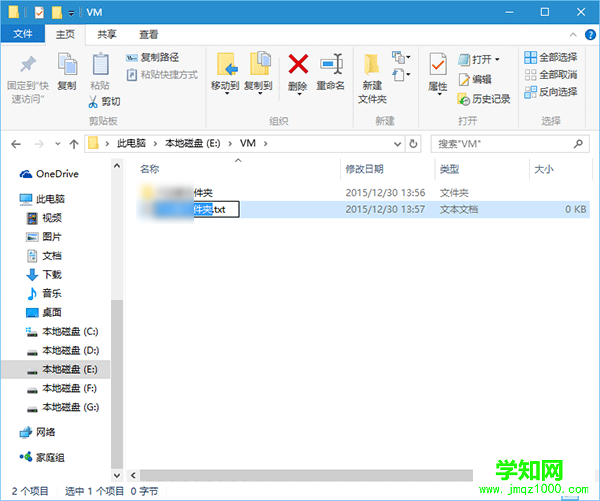This screenshot has width=600, height=501.
Task: Open the File (文件) tab
Action: pyautogui.click(x=23, y=34)
